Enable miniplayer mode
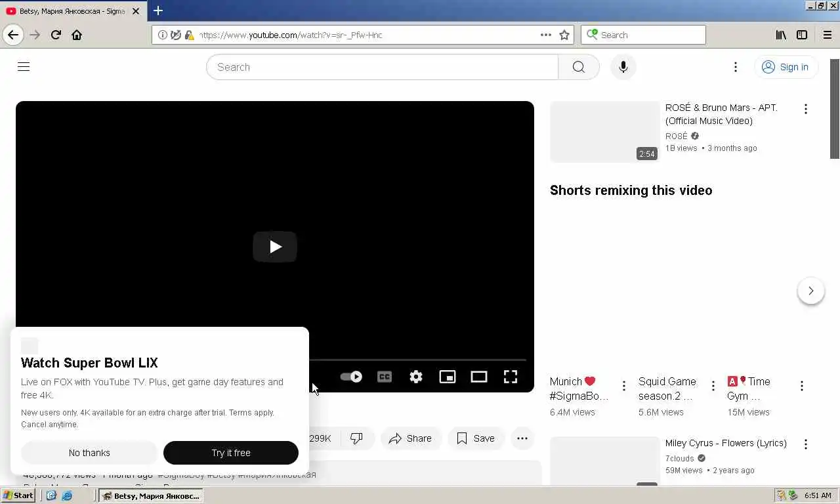The height and width of the screenshot is (504, 840). pos(448,377)
